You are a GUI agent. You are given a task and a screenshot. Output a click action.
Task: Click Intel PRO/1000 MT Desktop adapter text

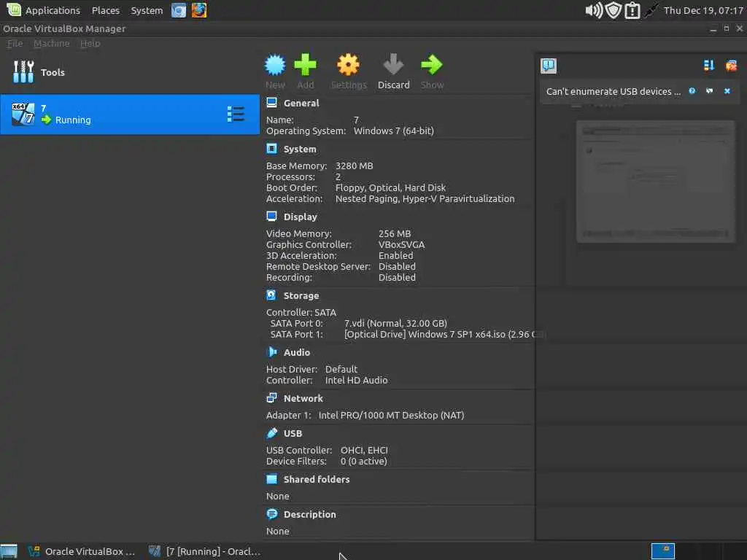391,415
